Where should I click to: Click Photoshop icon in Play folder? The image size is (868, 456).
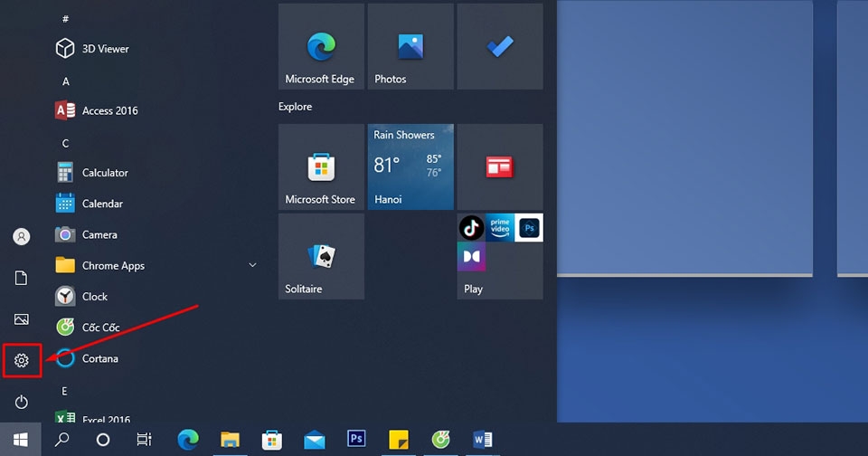tap(529, 228)
